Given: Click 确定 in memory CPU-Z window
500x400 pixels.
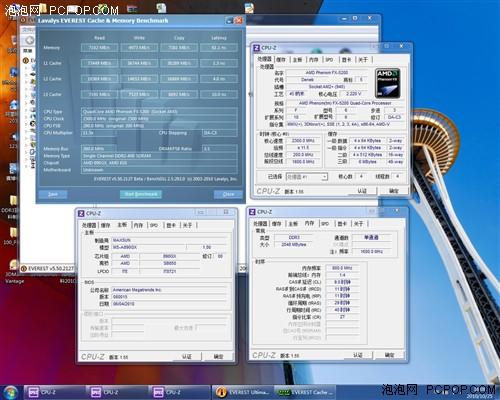Looking at the screenshot, I should [389, 355].
